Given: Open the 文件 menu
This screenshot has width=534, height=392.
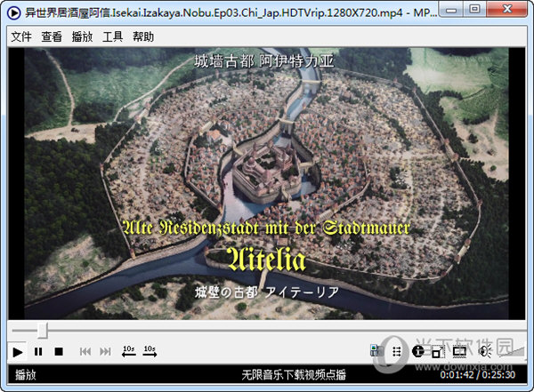Looking at the screenshot, I should 21,36.
